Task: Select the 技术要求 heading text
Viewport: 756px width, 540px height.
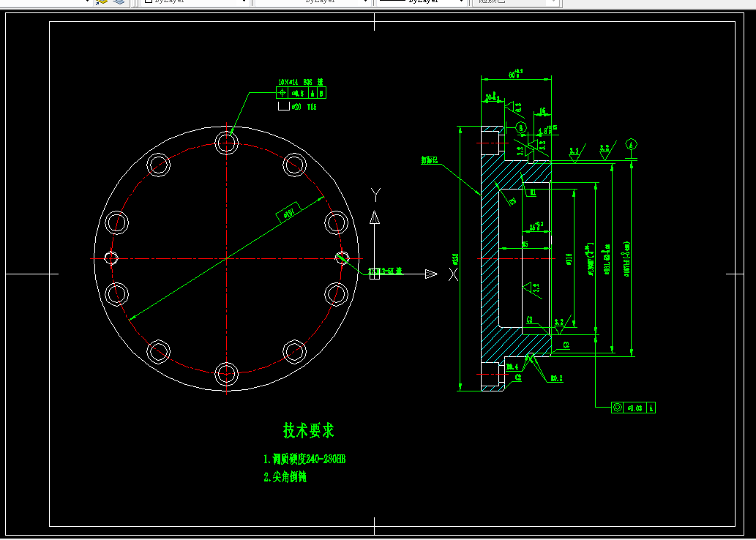Action: click(x=309, y=431)
